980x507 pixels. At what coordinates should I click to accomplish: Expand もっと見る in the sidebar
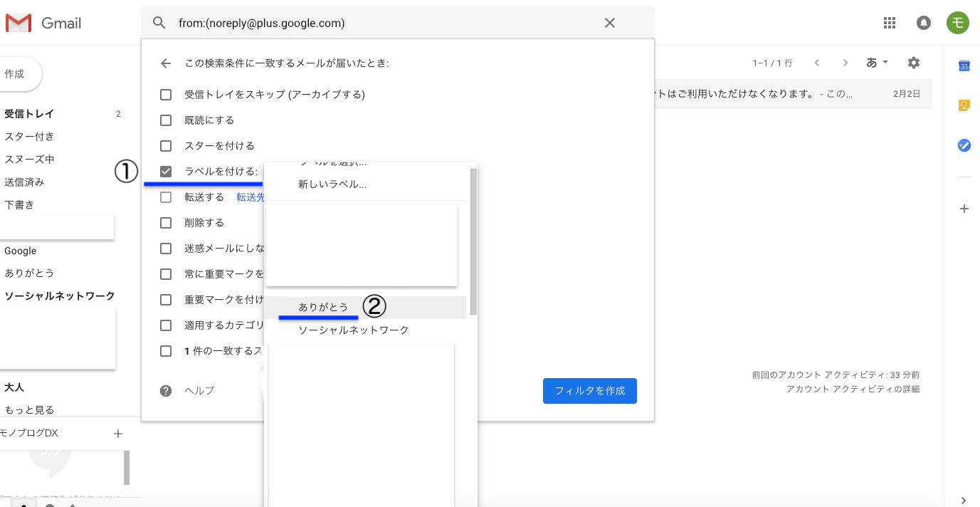(29, 409)
